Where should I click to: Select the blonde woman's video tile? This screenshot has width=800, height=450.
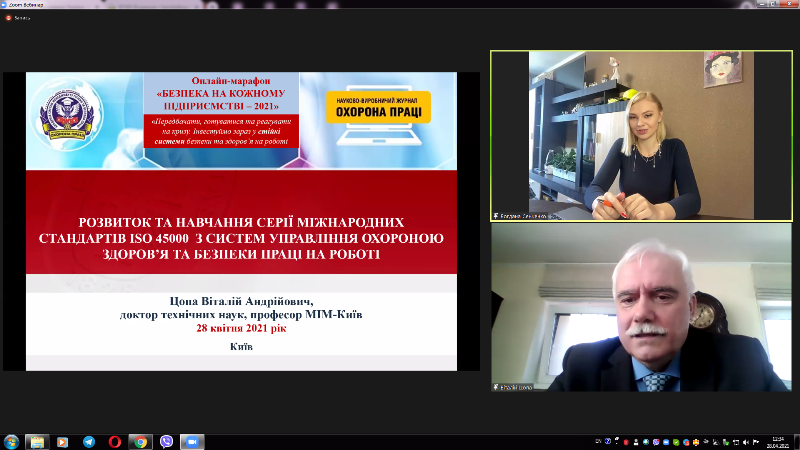click(x=641, y=135)
